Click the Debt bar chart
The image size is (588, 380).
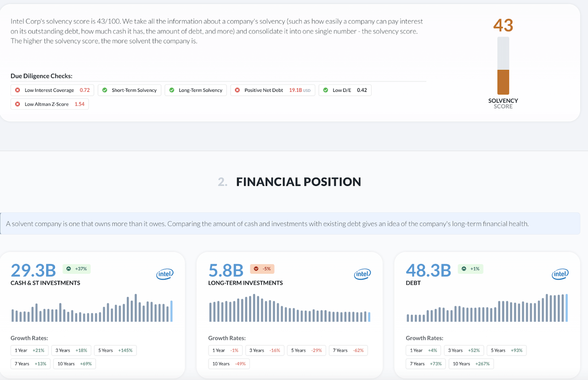click(487, 308)
